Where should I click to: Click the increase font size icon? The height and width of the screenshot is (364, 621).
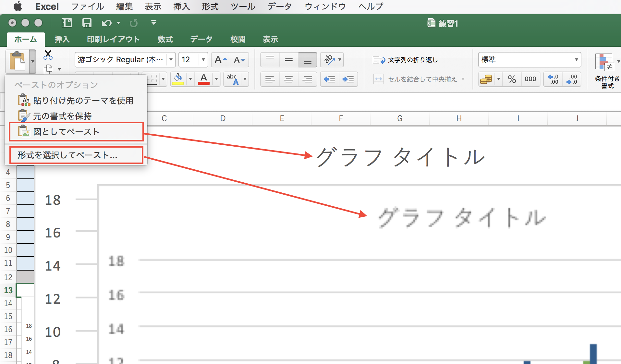pos(221,60)
